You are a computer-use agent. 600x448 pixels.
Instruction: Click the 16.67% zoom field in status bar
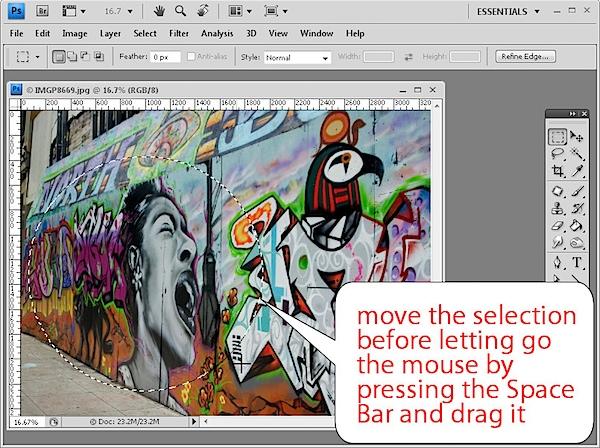(26, 422)
